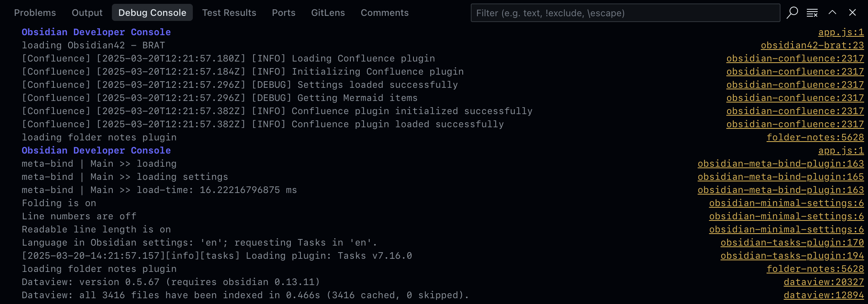Select the Debug Console tab
Viewport: 868px width, 304px height.
coord(152,13)
